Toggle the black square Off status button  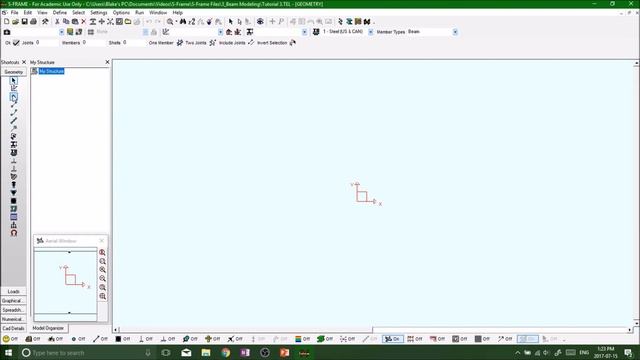(123, 339)
